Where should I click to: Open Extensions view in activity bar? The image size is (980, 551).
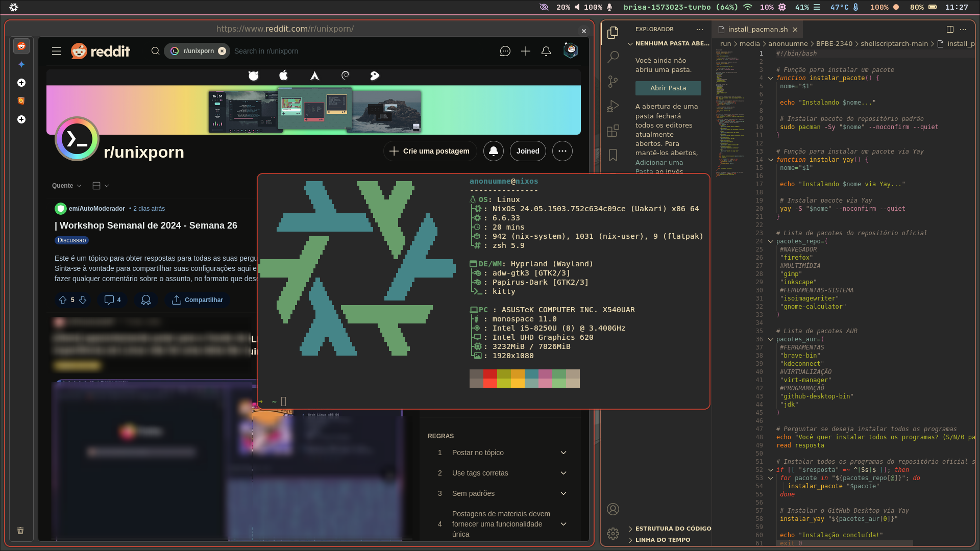point(613,131)
